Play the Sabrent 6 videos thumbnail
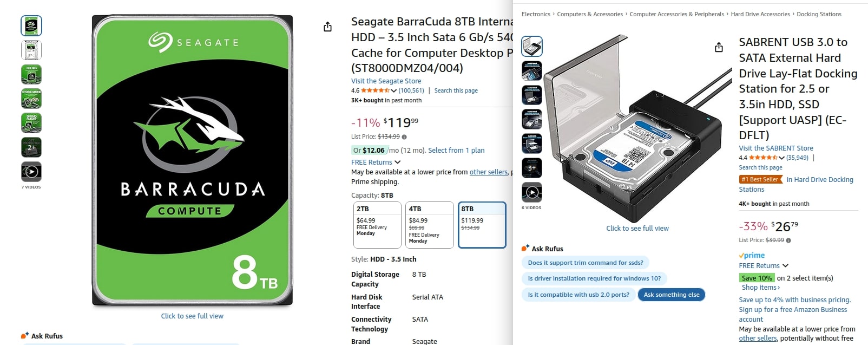The image size is (868, 345). (x=532, y=192)
